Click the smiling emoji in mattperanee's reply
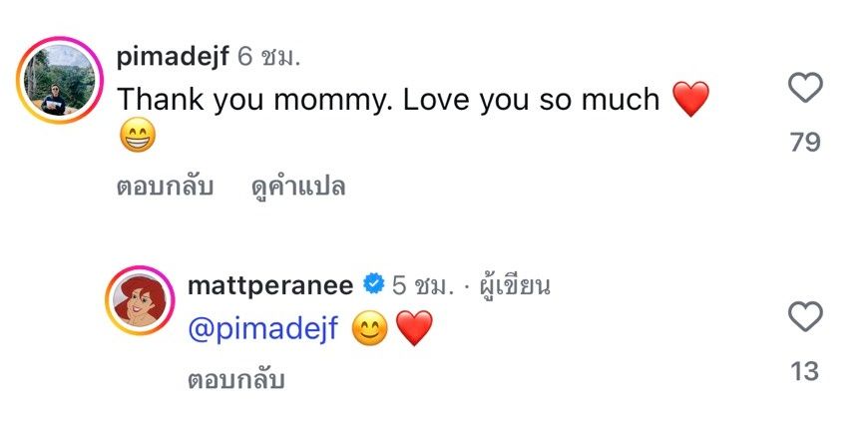 370,330
